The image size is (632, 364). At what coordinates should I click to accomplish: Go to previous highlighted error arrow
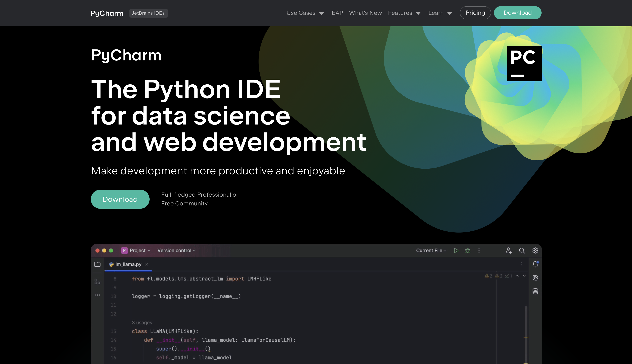pos(517,276)
